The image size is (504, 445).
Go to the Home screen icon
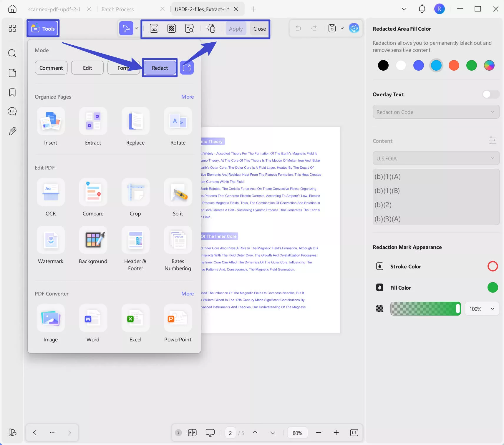(12, 9)
